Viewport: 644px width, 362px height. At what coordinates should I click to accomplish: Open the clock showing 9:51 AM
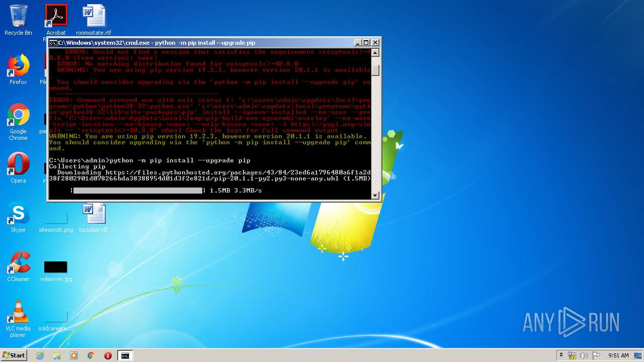click(x=618, y=355)
